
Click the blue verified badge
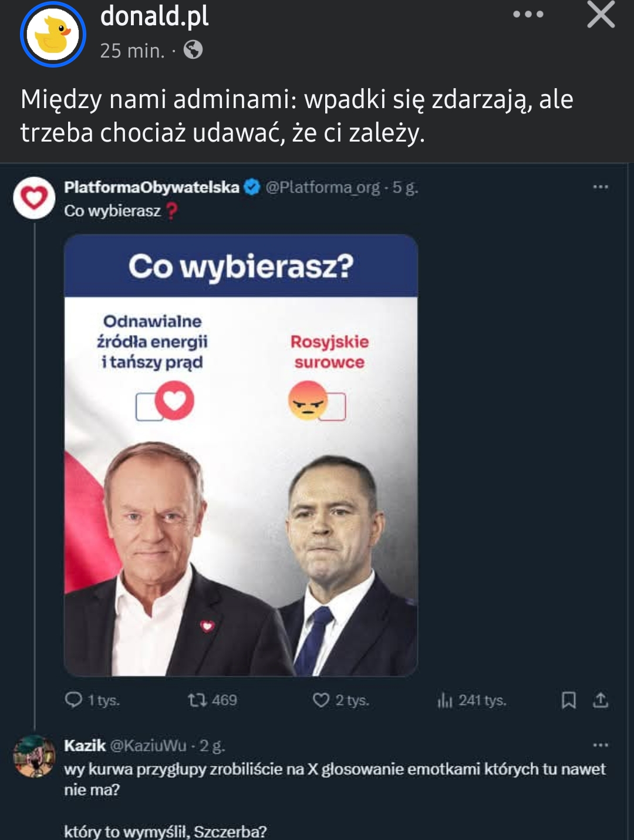[252, 187]
